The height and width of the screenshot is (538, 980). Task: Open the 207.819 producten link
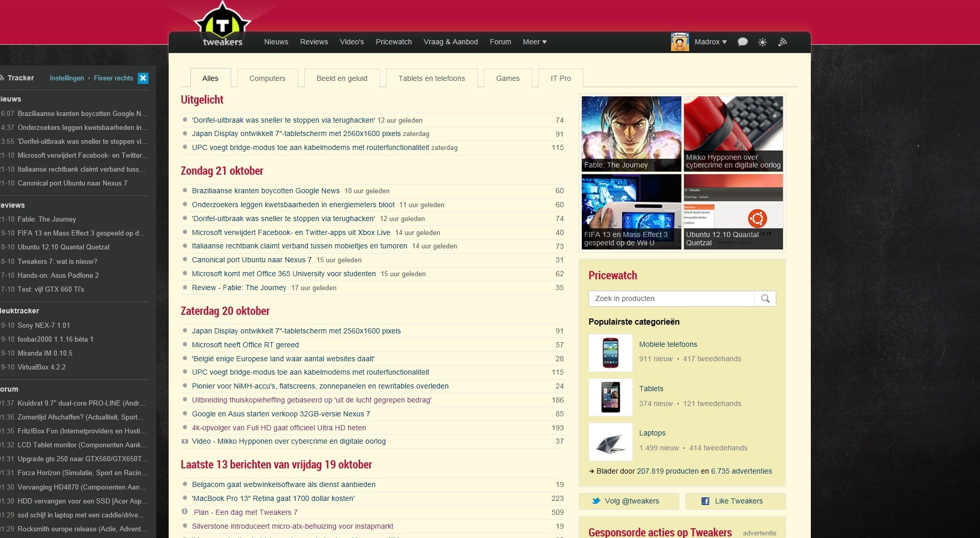667,471
